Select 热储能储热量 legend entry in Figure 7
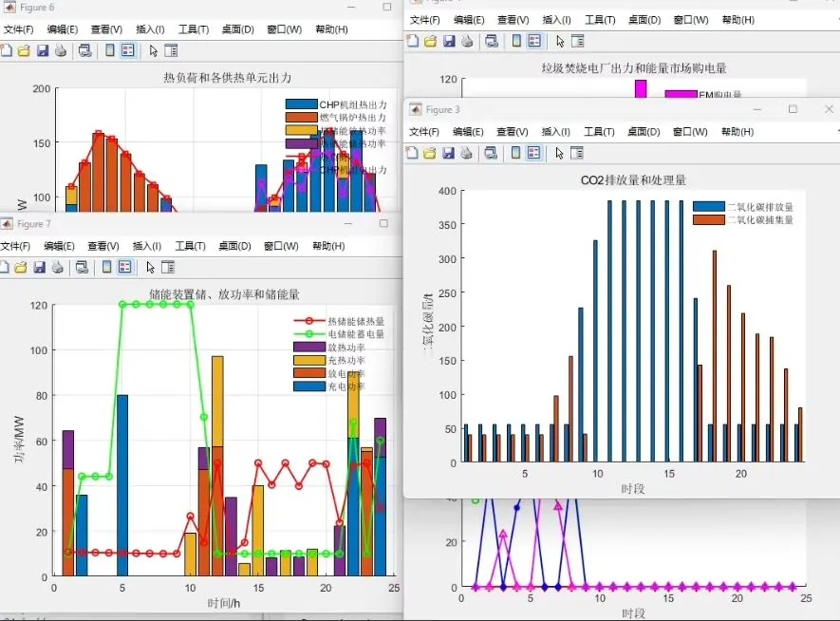The image size is (840, 621). [x=339, y=321]
